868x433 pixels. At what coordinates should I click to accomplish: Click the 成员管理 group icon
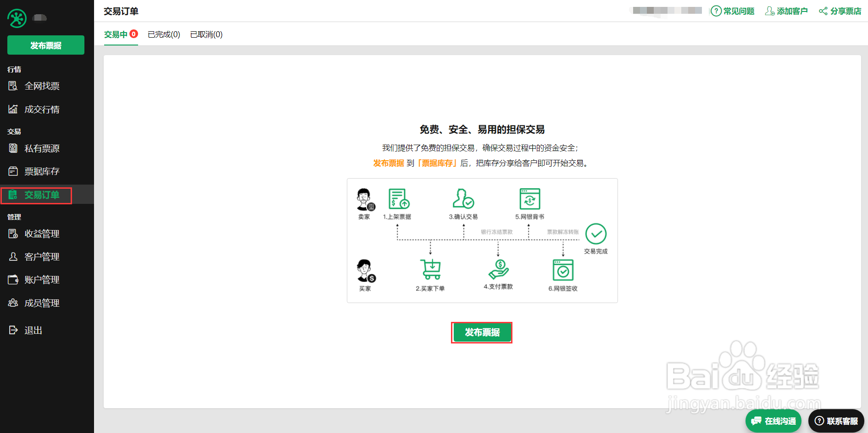coord(13,303)
